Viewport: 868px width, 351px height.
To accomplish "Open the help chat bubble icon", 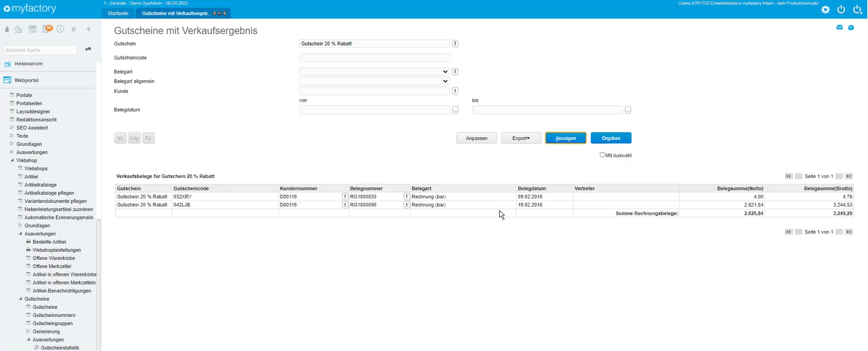I will pos(852,28).
